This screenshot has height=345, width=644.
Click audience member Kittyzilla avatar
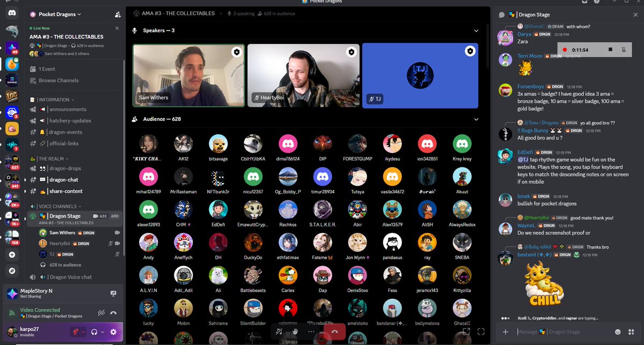[462, 275]
